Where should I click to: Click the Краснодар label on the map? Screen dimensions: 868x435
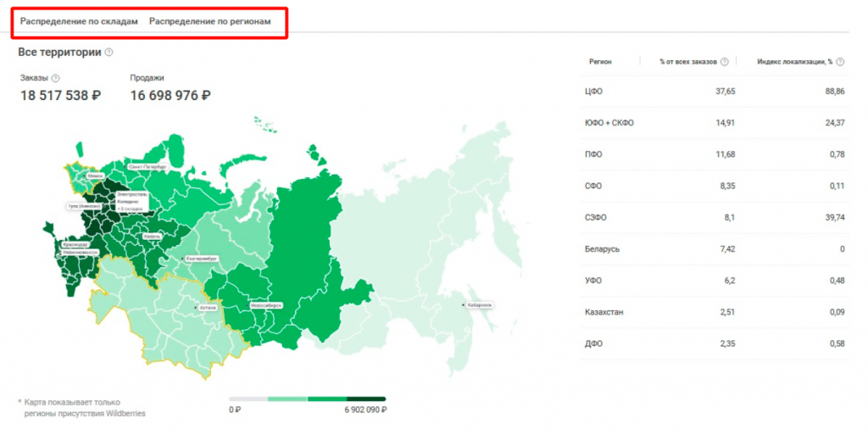(x=75, y=245)
